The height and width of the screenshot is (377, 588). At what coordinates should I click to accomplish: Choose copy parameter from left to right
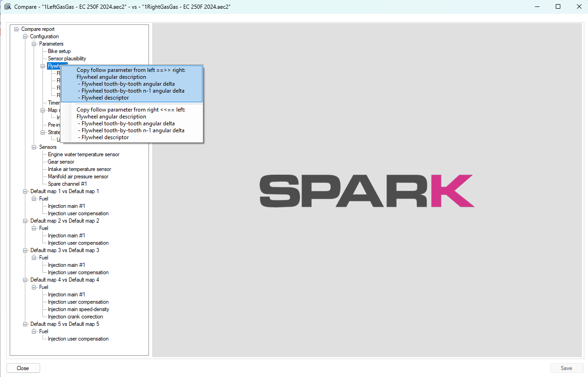[131, 84]
